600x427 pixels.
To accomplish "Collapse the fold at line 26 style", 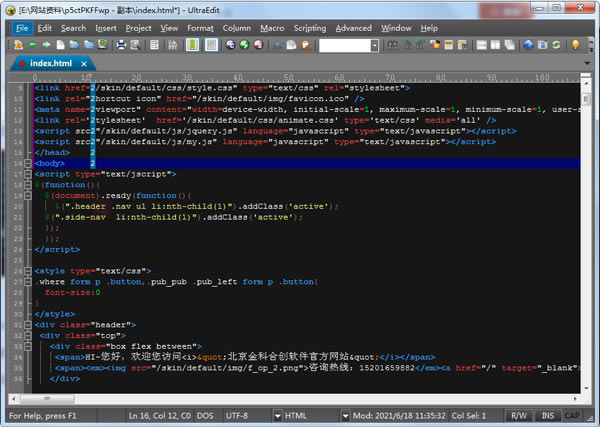I will (x=28, y=271).
